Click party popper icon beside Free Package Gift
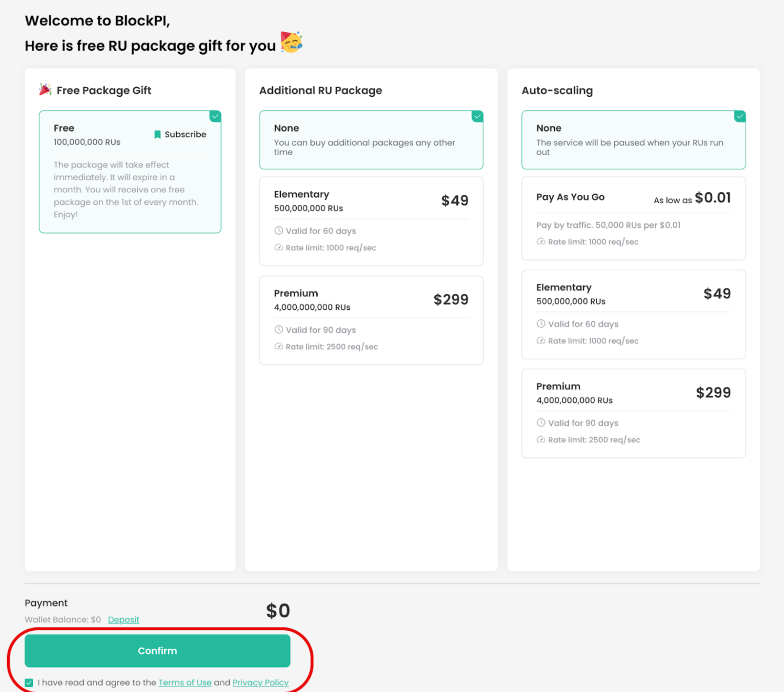 pos(45,90)
